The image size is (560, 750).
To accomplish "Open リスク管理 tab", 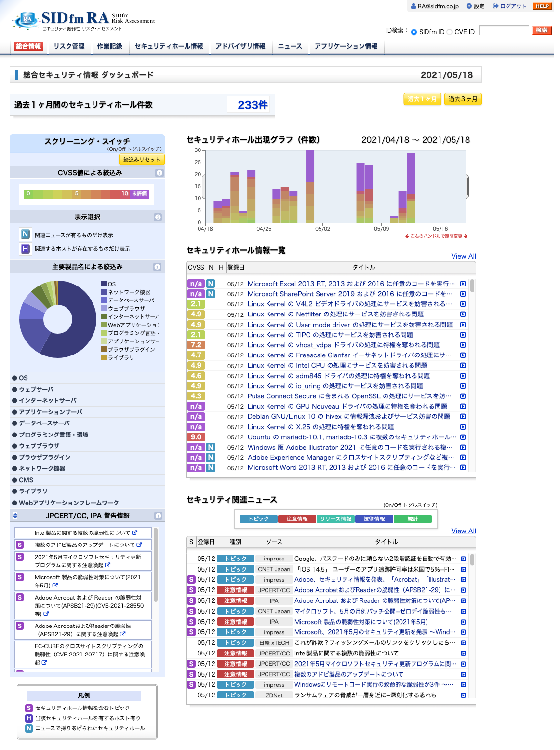I will click(x=69, y=46).
